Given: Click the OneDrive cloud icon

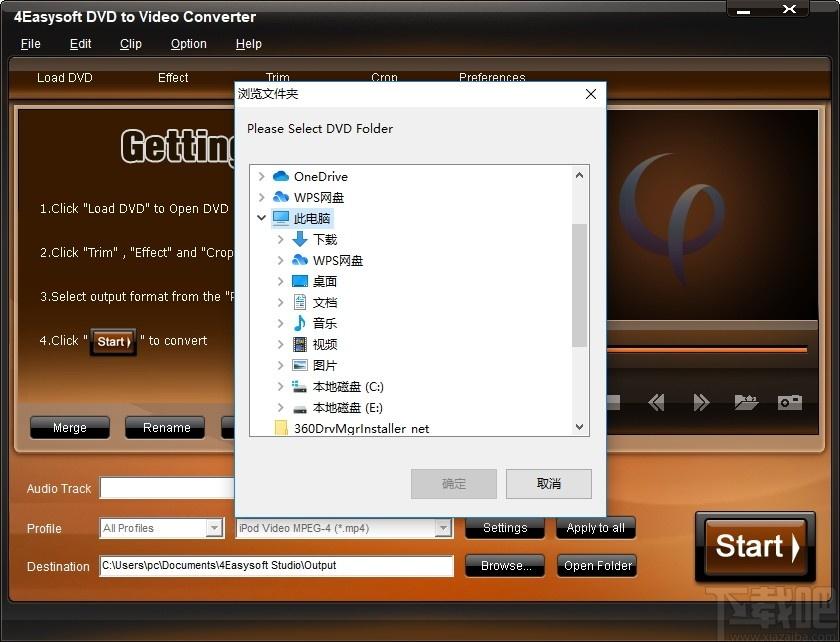Looking at the screenshot, I should coord(281,176).
